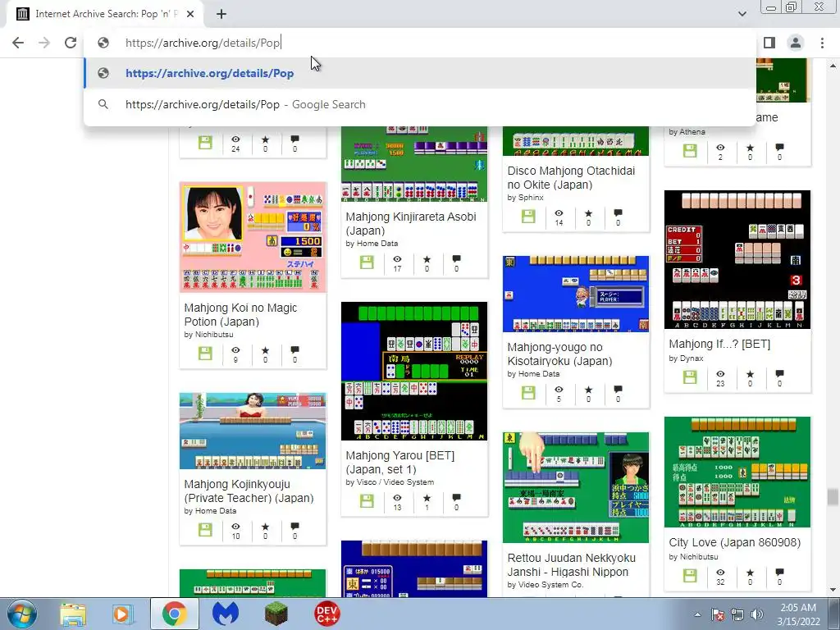Open Mahjong Kojinkyouju thumbnail image
Viewport: 840px width, 630px height.
tap(253, 431)
